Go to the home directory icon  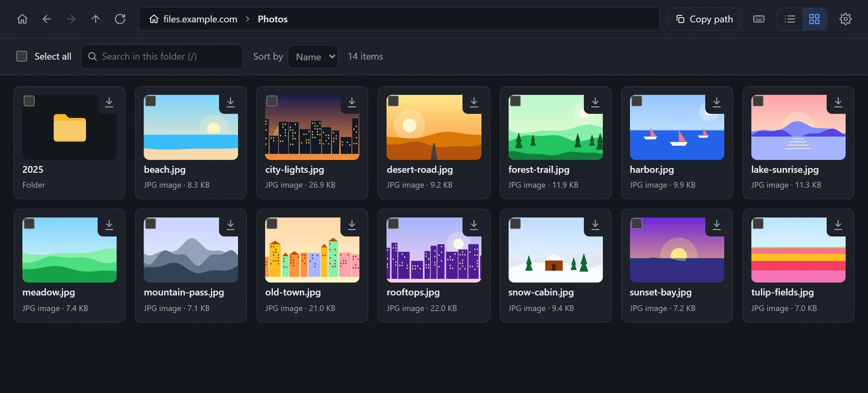point(22,19)
